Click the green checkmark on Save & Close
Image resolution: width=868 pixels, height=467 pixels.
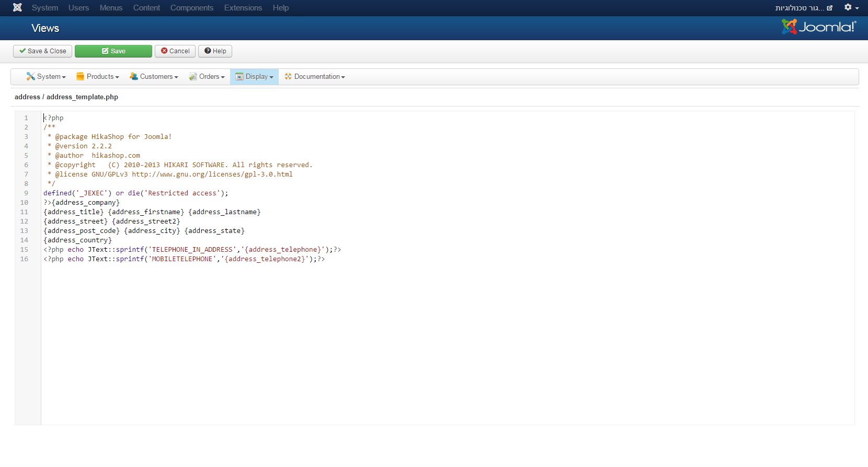22,51
